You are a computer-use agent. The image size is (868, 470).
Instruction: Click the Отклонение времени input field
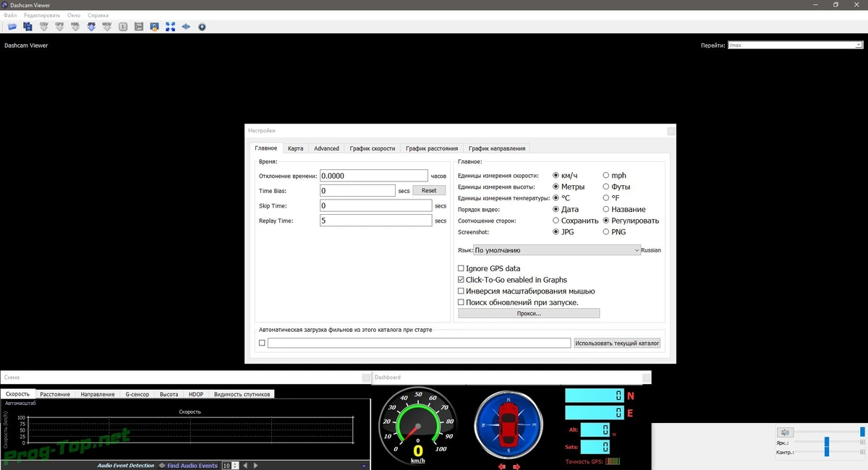click(x=374, y=176)
